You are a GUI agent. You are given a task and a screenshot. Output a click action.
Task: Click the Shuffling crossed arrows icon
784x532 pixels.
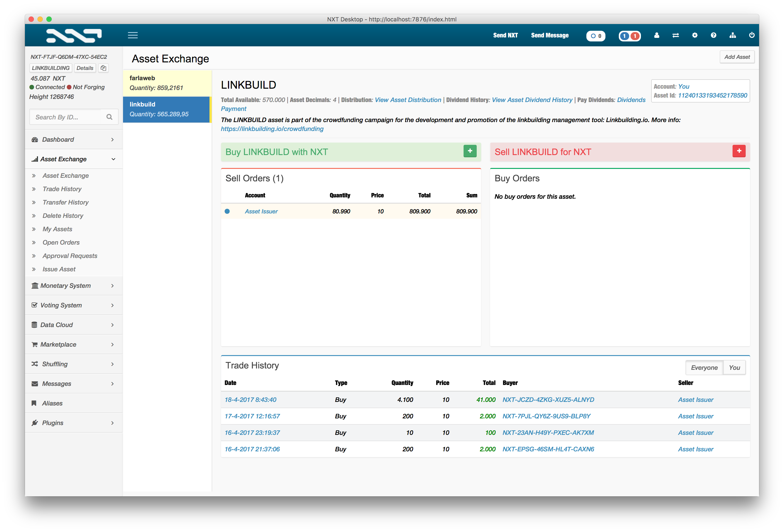35,364
